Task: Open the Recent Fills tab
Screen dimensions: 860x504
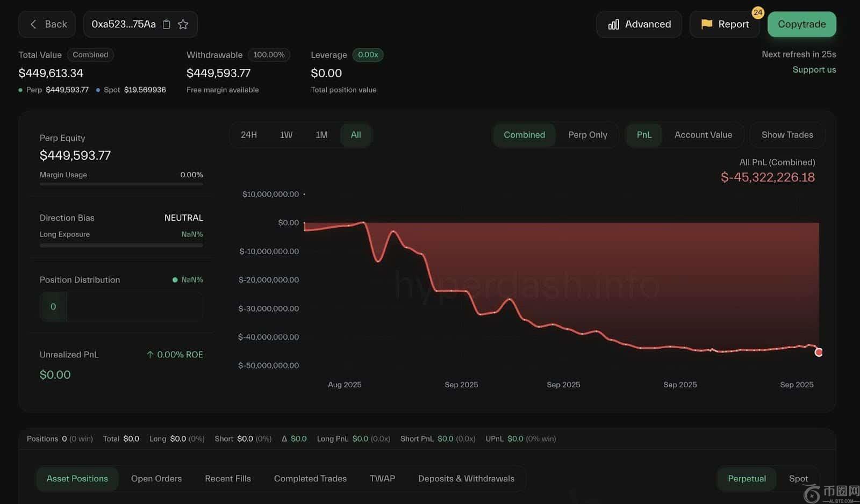Action: point(228,479)
